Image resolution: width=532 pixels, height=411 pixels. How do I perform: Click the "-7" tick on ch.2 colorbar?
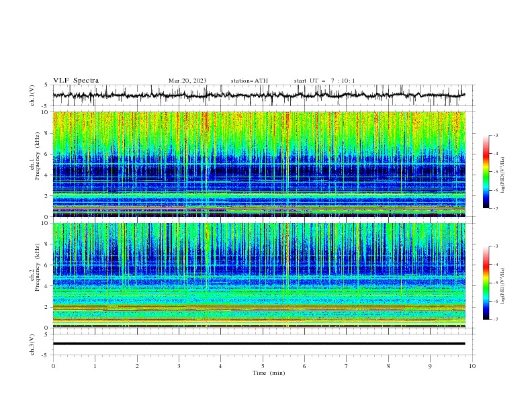495,319
